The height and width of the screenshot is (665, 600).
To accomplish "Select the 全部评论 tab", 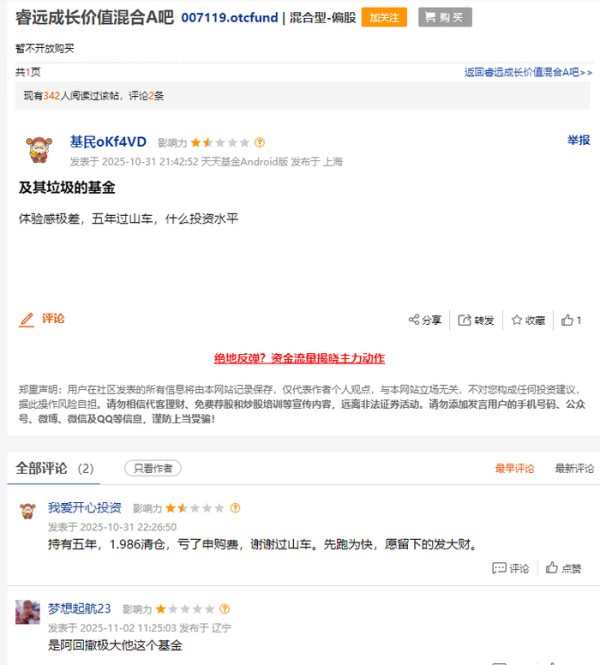I will tap(54, 469).
